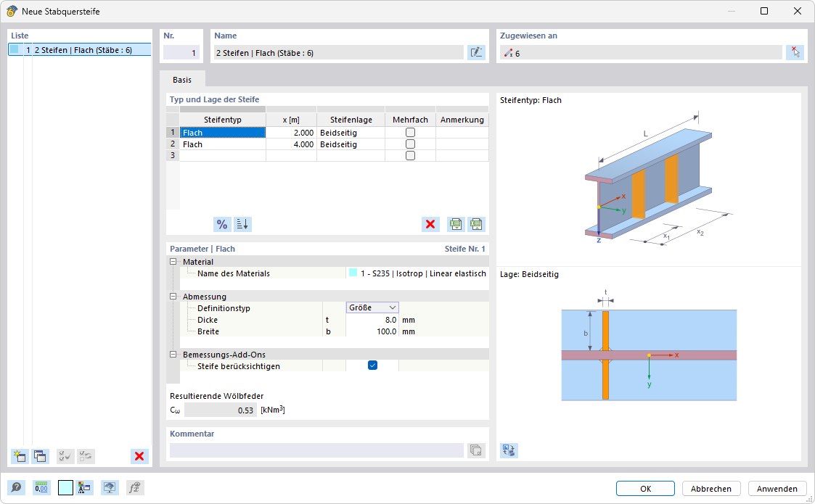815x504 pixels.
Task: Disable Steife berücksichtigen under Bemessungs-Add-Ons
Action: 372,365
